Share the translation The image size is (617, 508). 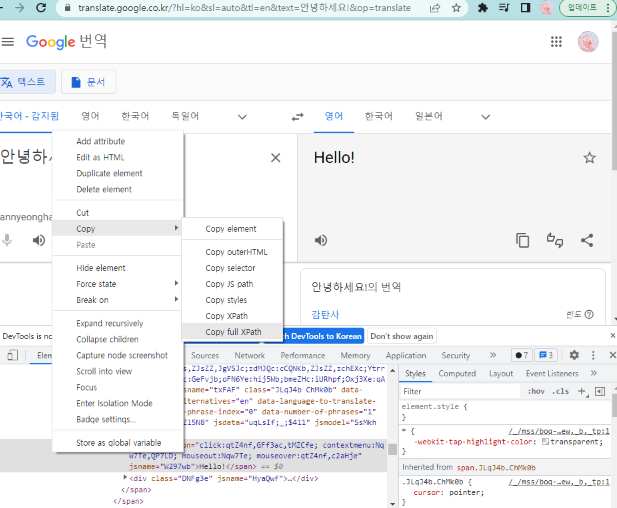[587, 240]
